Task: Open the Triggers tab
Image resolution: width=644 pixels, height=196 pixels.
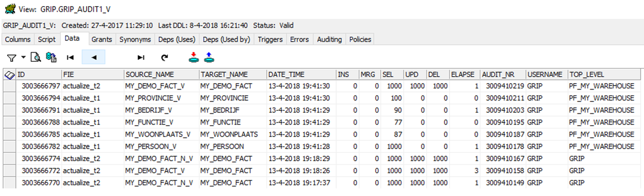Action: [270, 39]
